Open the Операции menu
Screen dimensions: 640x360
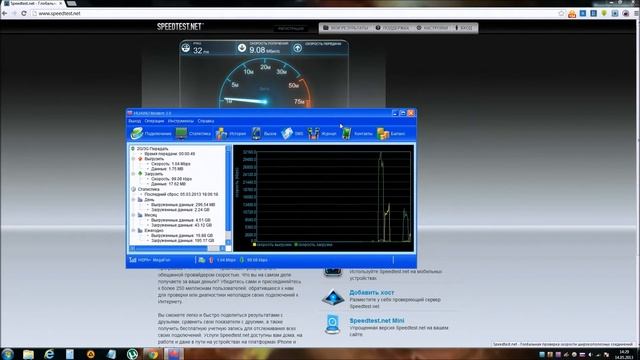[154, 121]
